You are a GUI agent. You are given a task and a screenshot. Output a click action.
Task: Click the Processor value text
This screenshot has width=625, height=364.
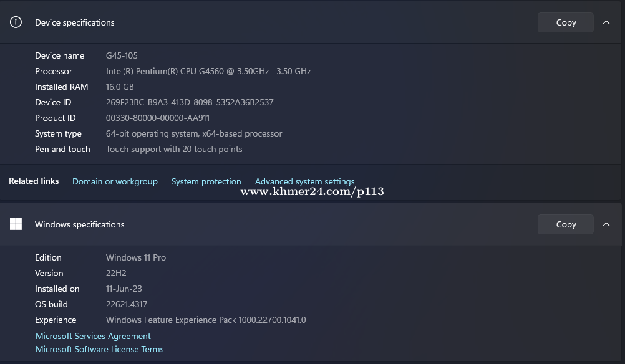[208, 71]
